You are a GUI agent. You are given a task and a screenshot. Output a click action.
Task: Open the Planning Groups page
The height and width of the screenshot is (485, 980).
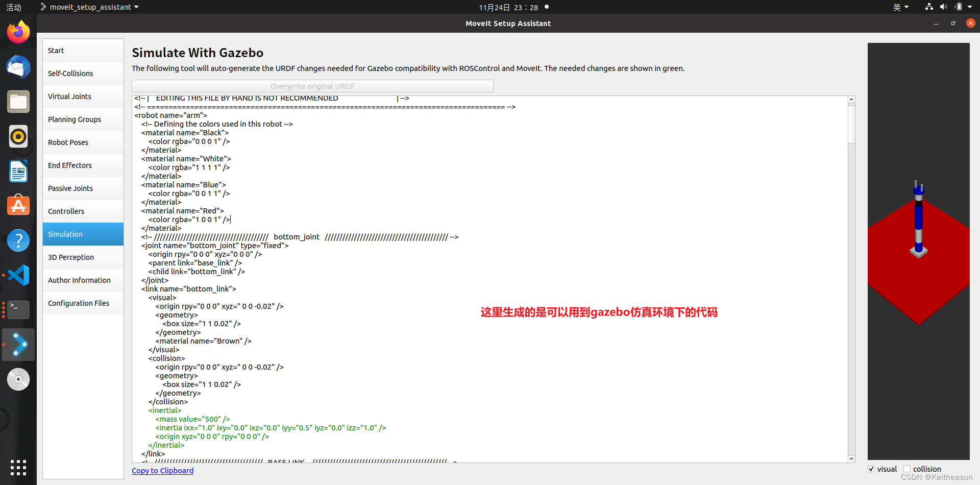[83, 119]
